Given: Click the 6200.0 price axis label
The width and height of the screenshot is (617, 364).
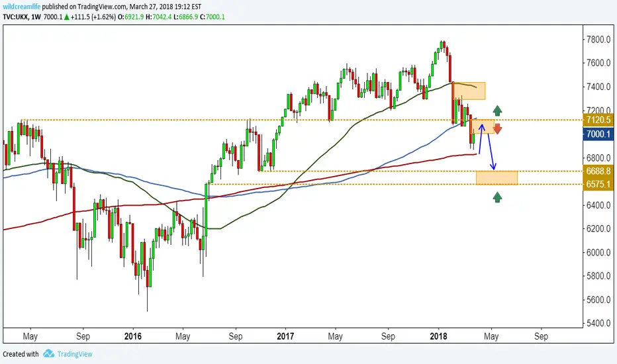Looking at the screenshot, I should click(x=598, y=228).
